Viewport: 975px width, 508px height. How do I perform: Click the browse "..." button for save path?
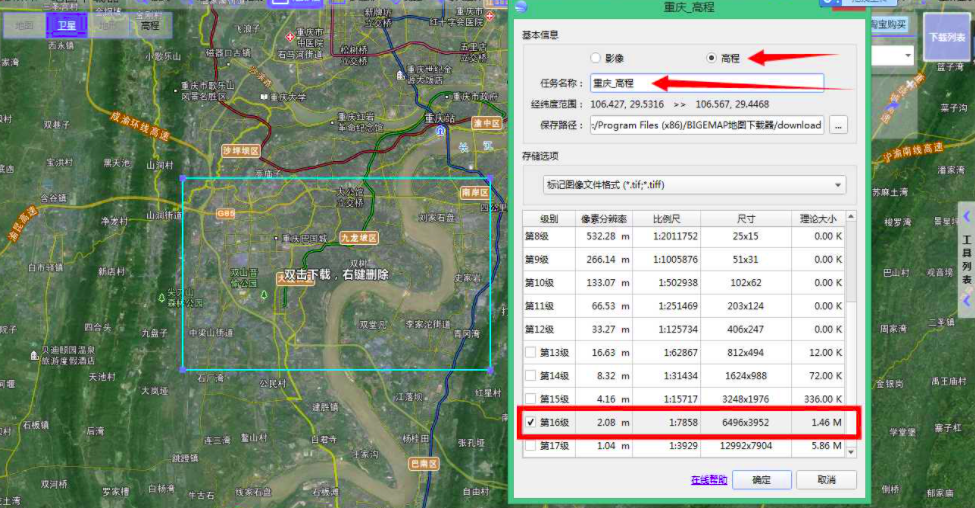pyautogui.click(x=838, y=125)
